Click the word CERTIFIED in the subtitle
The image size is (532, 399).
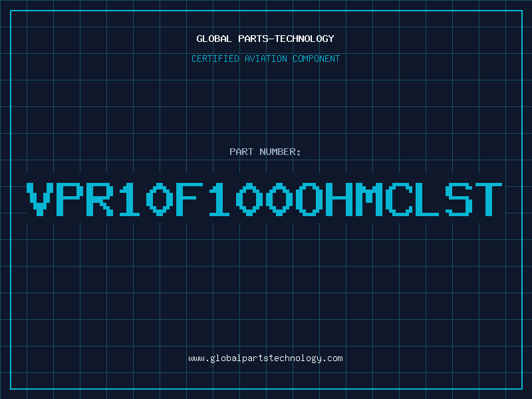point(216,59)
